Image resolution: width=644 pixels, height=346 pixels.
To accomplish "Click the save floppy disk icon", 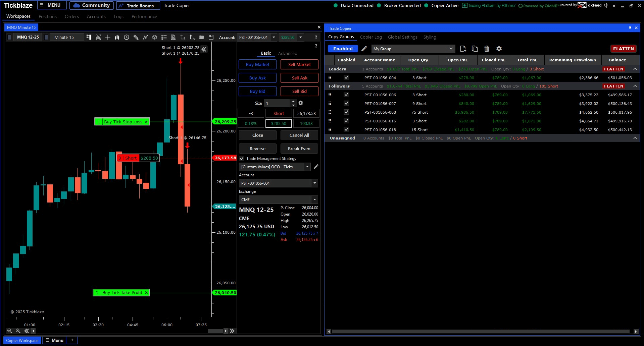I will coord(211,37).
